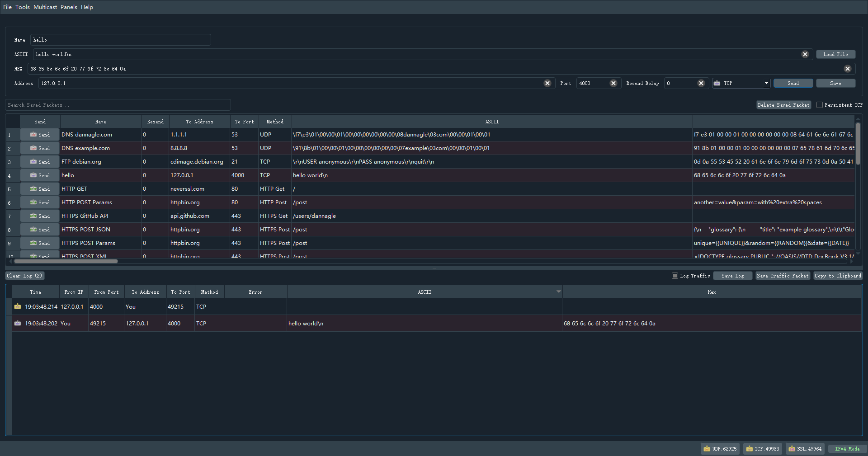Clear the Port field with its X icon
This screenshot has height=456, width=868.
click(x=613, y=83)
